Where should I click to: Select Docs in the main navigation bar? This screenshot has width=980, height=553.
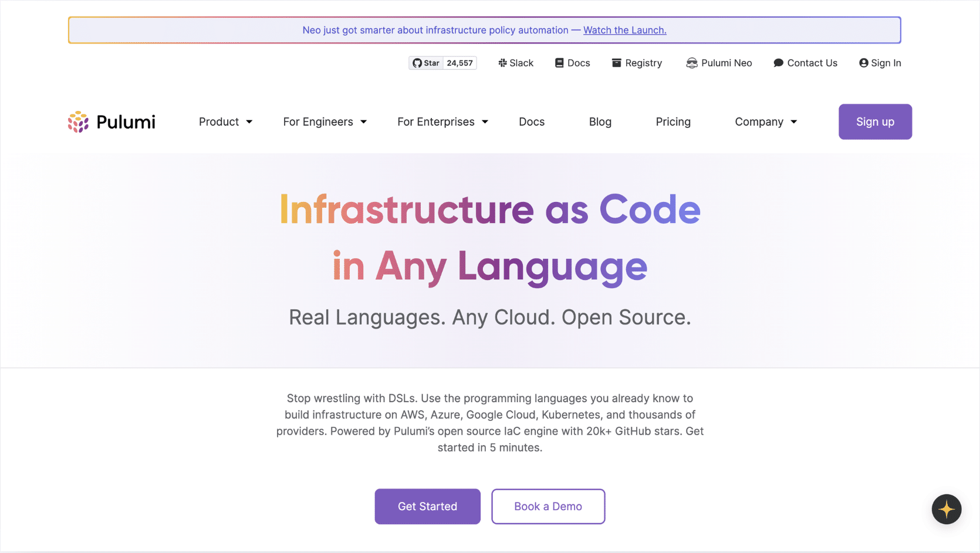532,122
